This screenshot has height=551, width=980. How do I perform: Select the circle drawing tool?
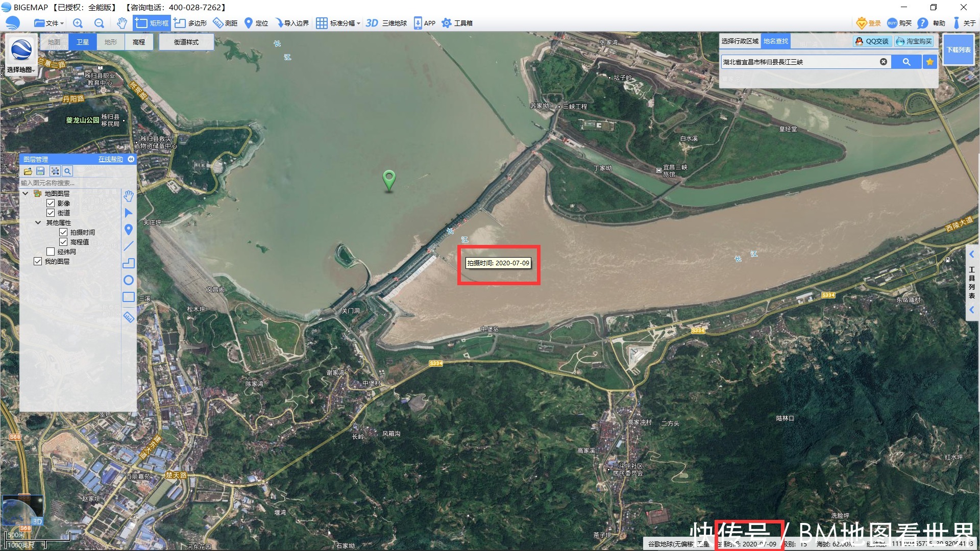(x=129, y=280)
